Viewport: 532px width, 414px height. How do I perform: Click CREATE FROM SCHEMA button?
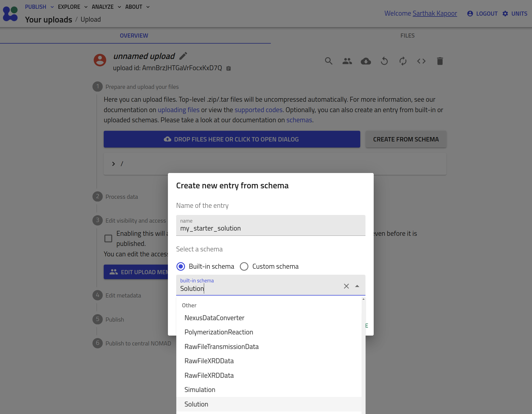406,139
